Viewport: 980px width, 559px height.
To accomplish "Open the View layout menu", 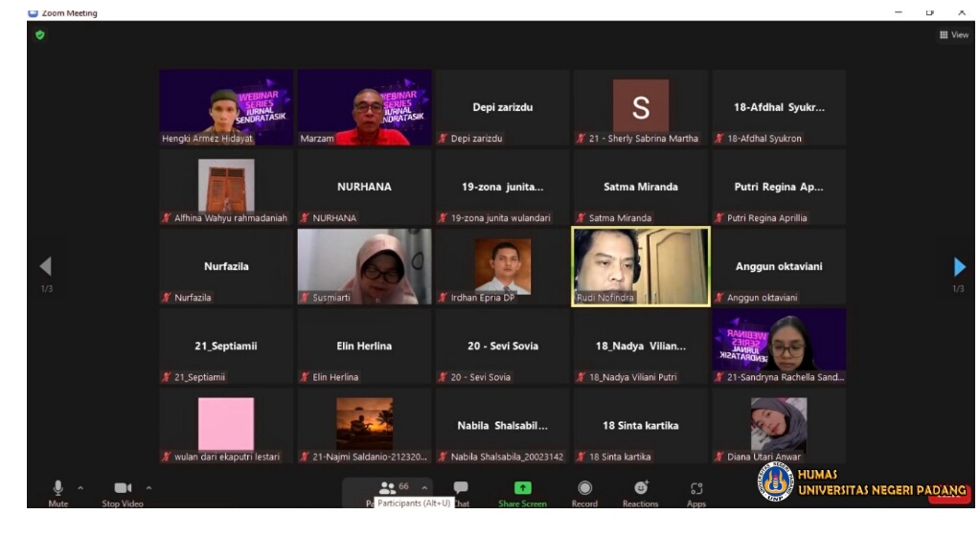I will [954, 34].
